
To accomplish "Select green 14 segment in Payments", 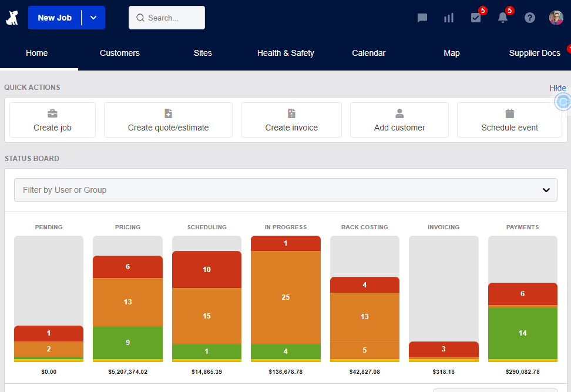I will pos(522,333).
